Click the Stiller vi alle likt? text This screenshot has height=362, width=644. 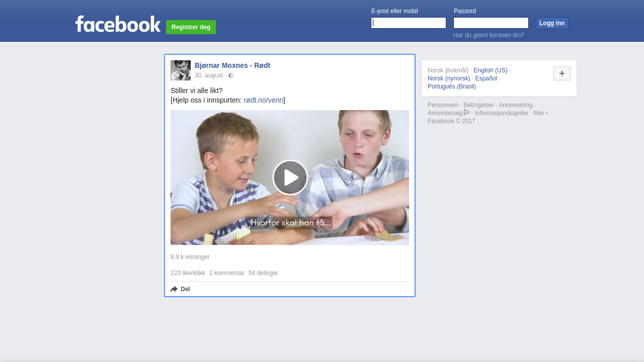coord(196,90)
